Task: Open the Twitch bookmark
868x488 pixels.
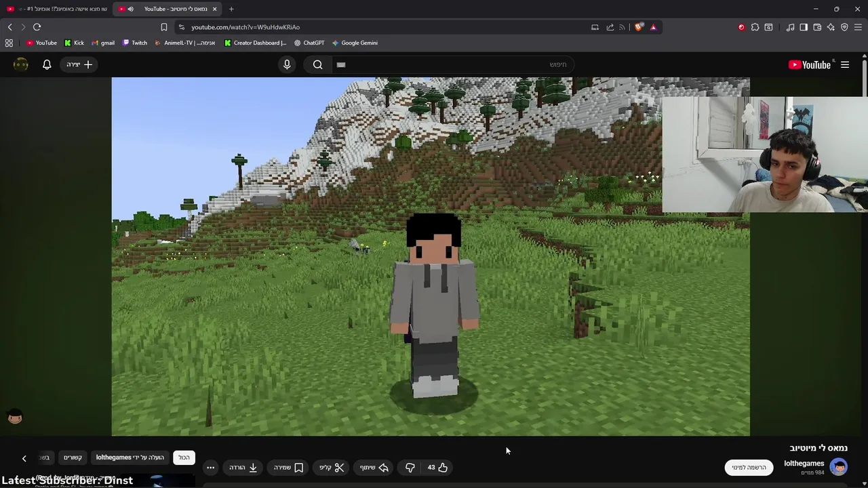Action: (135, 43)
